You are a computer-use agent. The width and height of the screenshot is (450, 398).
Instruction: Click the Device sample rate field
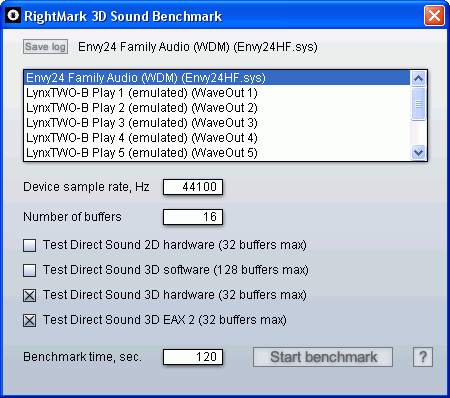click(193, 187)
